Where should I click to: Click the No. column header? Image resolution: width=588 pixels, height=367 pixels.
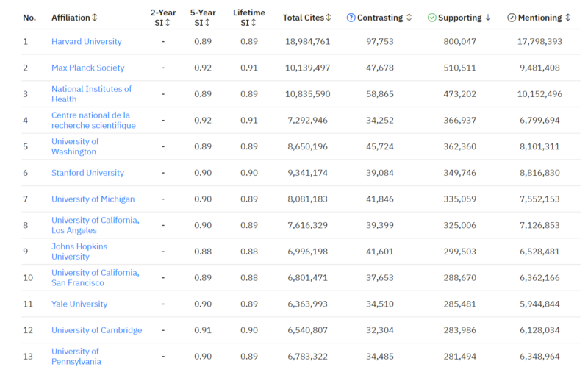tap(29, 18)
